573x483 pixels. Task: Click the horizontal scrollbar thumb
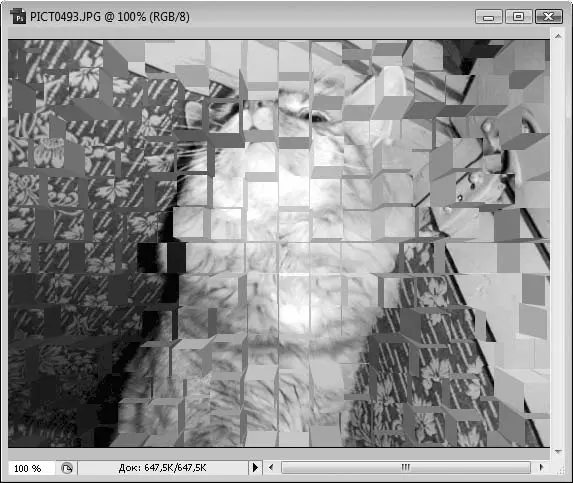click(406, 467)
